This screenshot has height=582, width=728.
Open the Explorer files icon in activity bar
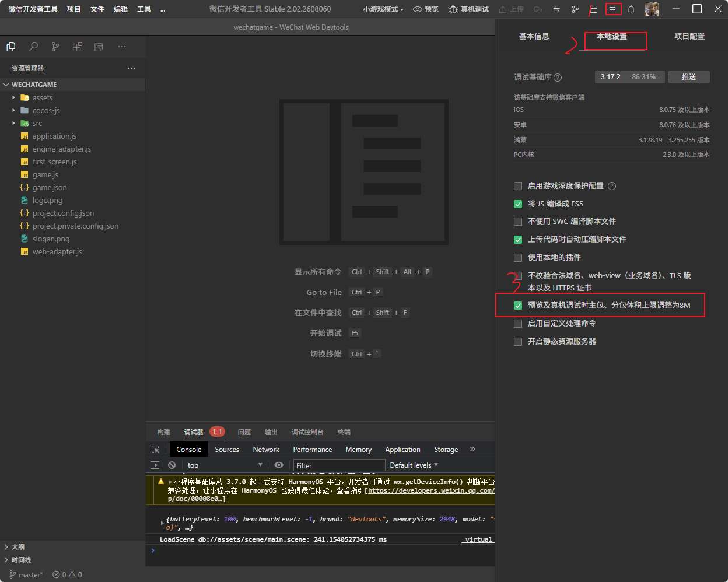point(10,47)
